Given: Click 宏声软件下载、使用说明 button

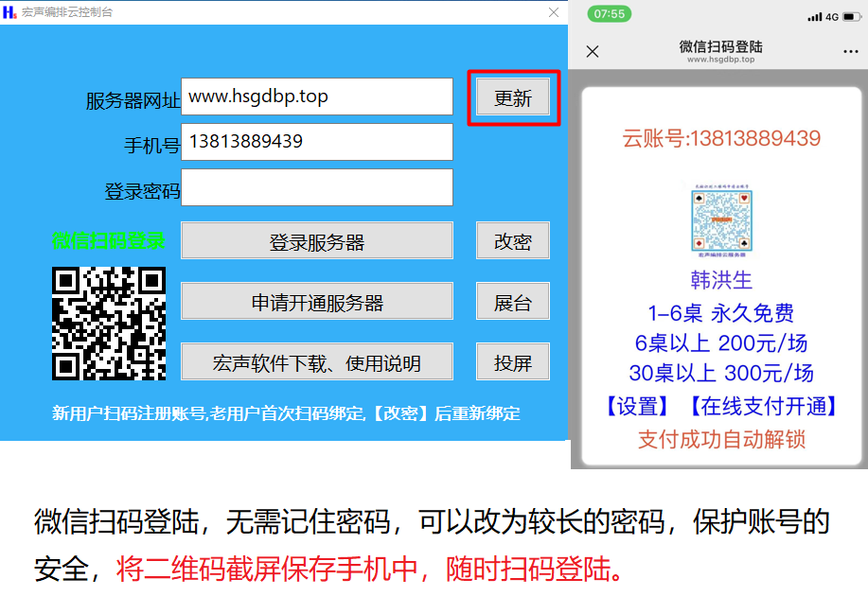Looking at the screenshot, I should coord(317,361).
